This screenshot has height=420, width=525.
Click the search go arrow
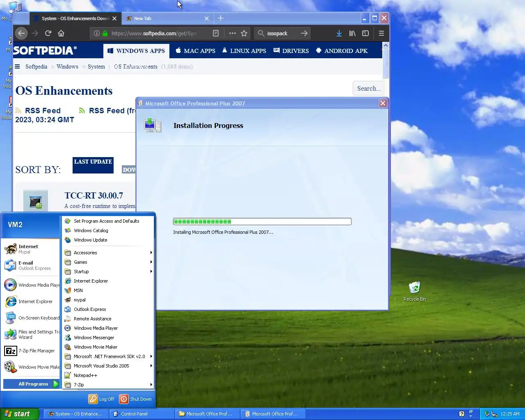tap(304, 33)
